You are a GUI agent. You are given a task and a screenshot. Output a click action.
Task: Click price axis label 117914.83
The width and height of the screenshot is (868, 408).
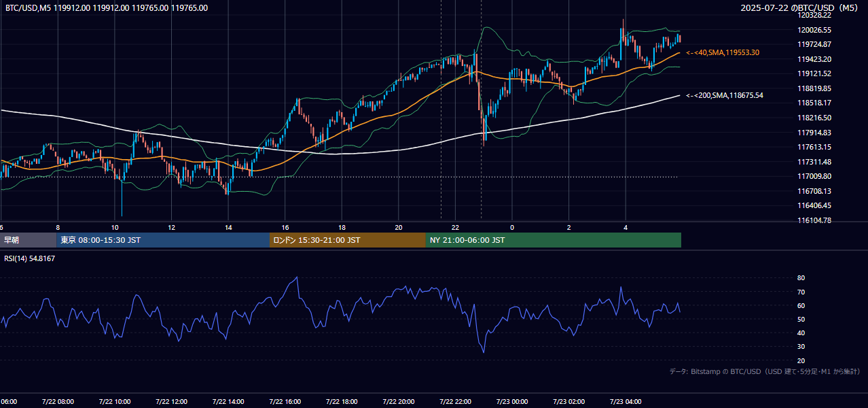[816, 133]
